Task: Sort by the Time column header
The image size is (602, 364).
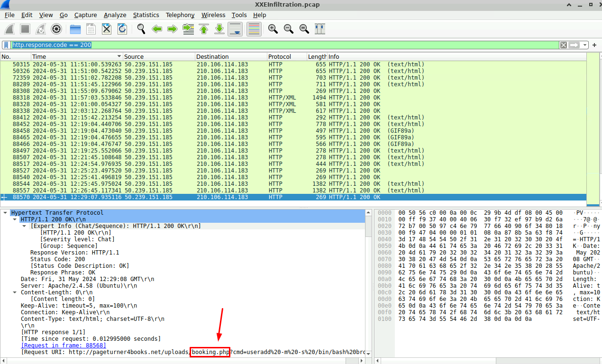Action: click(x=76, y=56)
